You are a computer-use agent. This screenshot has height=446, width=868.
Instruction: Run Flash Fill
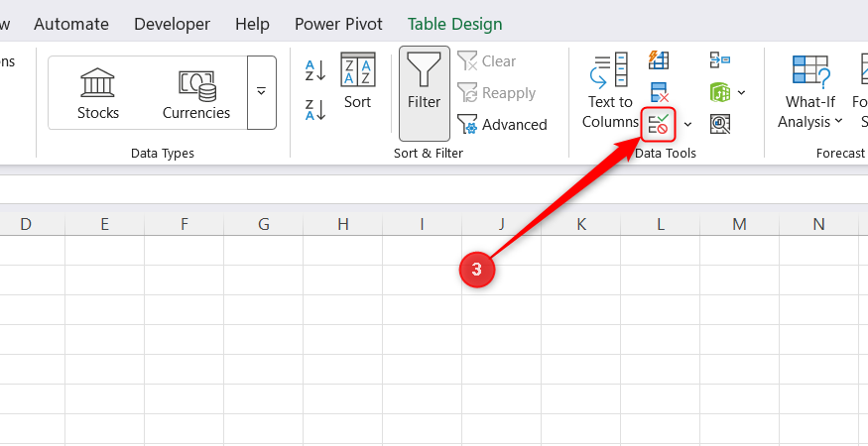point(659,60)
